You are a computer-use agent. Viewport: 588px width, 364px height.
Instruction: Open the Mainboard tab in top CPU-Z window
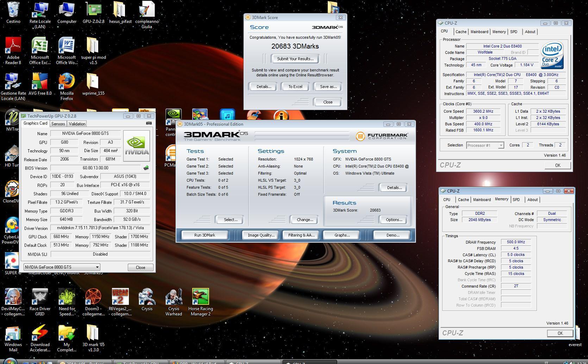click(480, 32)
